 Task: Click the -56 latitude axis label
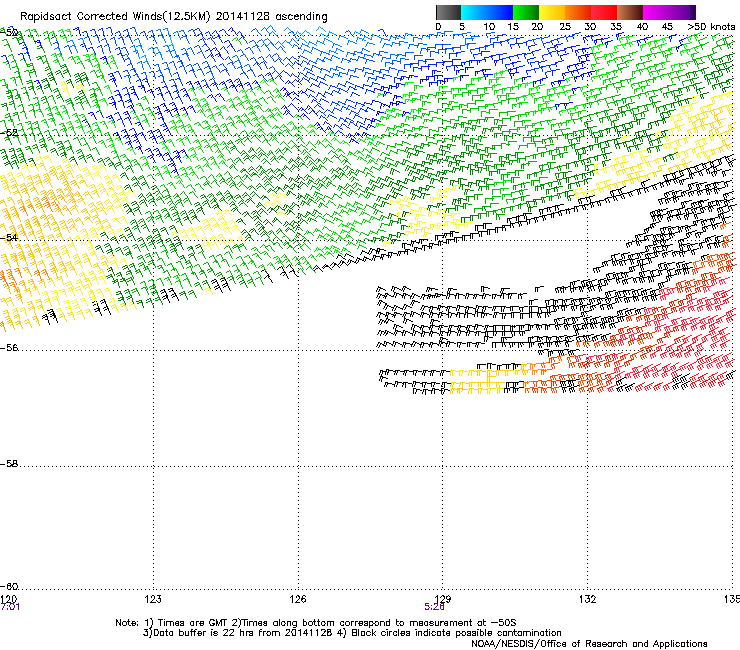(9, 348)
